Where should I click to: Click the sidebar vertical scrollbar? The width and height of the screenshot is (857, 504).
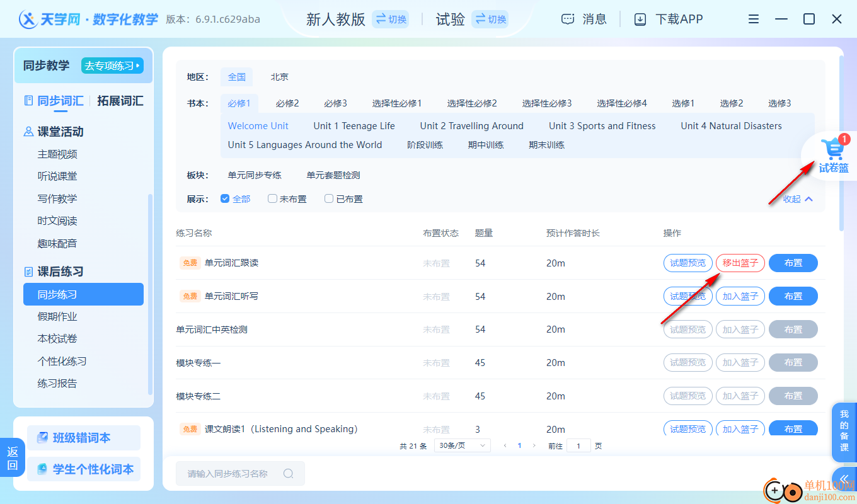coord(149,294)
